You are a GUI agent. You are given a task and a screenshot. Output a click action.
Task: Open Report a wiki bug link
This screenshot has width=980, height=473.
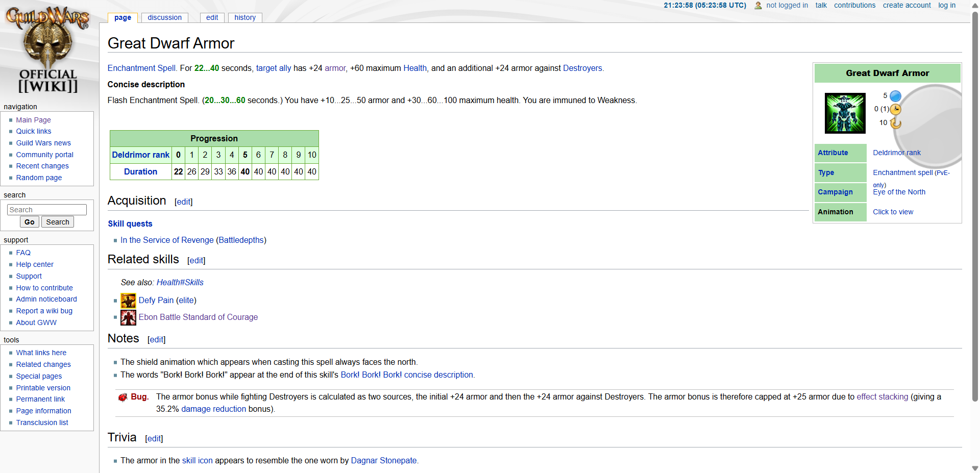(x=44, y=311)
